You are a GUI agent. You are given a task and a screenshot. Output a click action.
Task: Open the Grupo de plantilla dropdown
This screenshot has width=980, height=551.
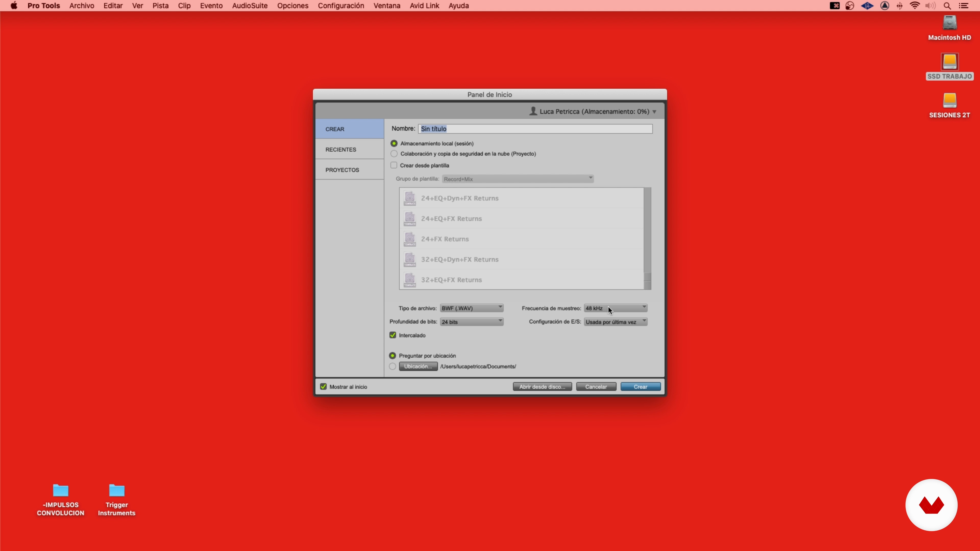click(518, 179)
